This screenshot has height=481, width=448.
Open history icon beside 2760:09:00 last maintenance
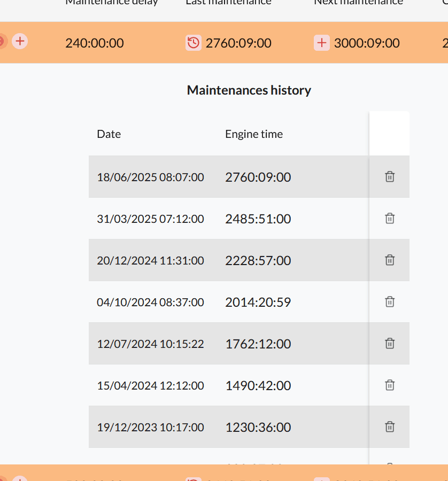pyautogui.click(x=194, y=43)
